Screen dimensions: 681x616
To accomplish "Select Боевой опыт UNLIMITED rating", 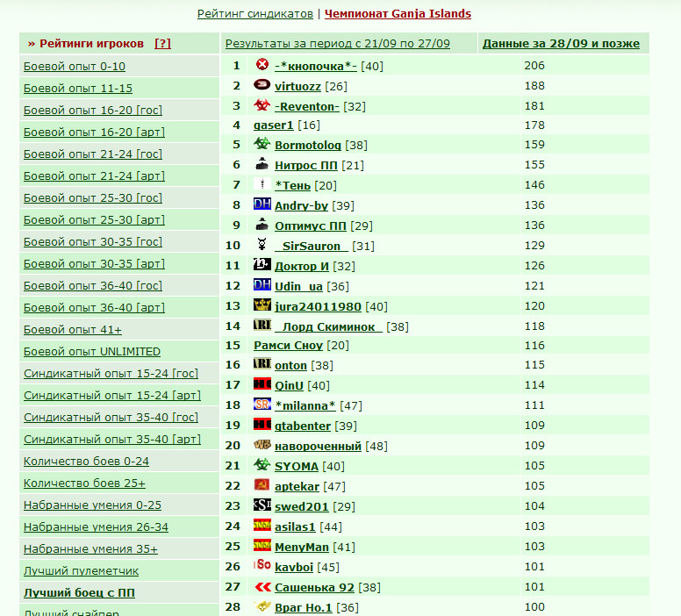I will click(92, 352).
